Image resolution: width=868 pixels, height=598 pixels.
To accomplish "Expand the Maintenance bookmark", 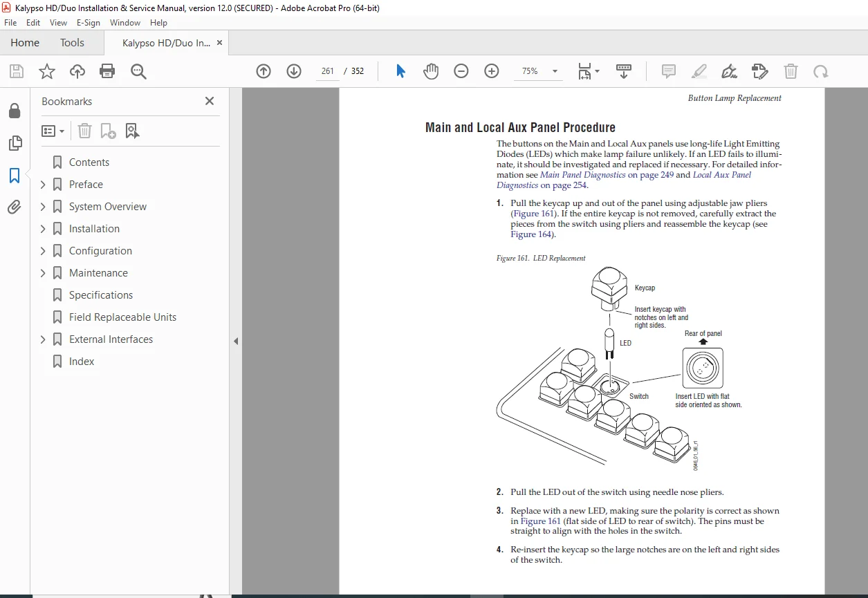I will (43, 273).
